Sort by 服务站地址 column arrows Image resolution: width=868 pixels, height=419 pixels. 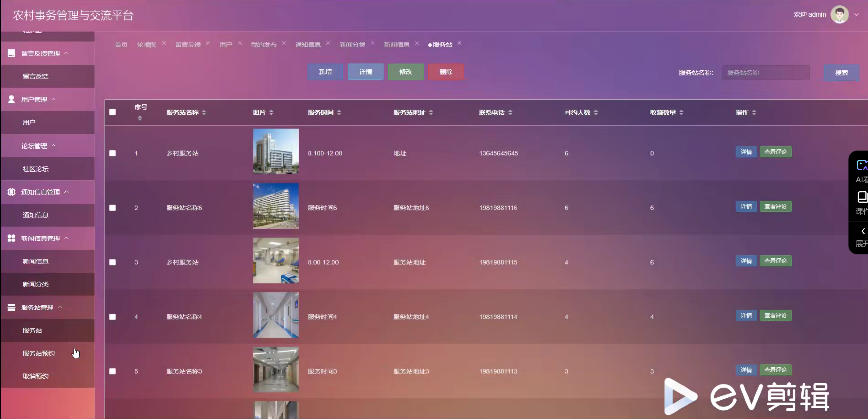point(431,112)
